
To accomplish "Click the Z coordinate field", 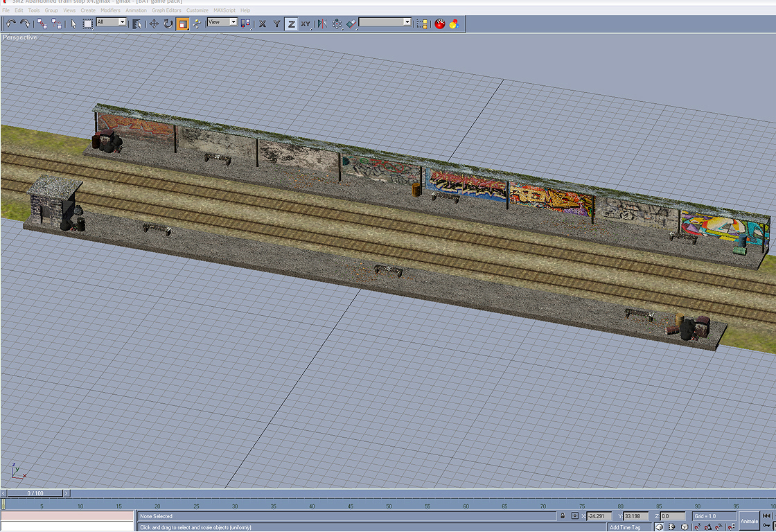I will pos(673,516).
